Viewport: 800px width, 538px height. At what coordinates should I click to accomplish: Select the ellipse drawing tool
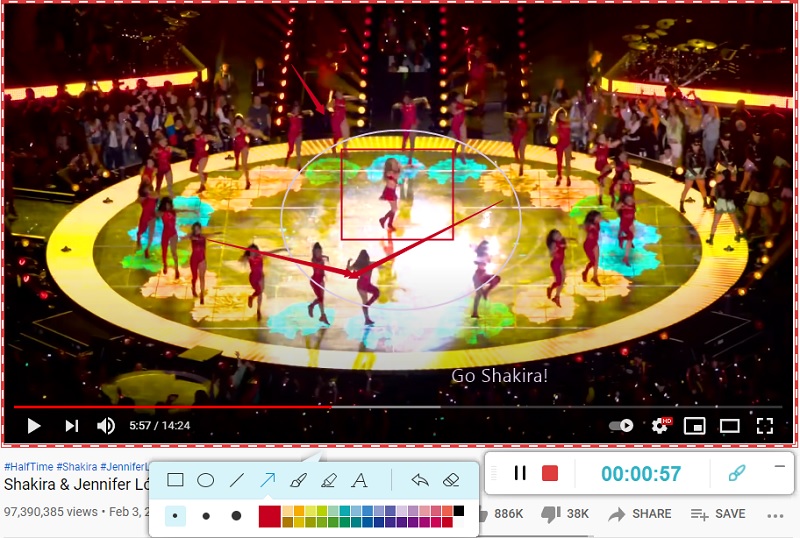(206, 480)
